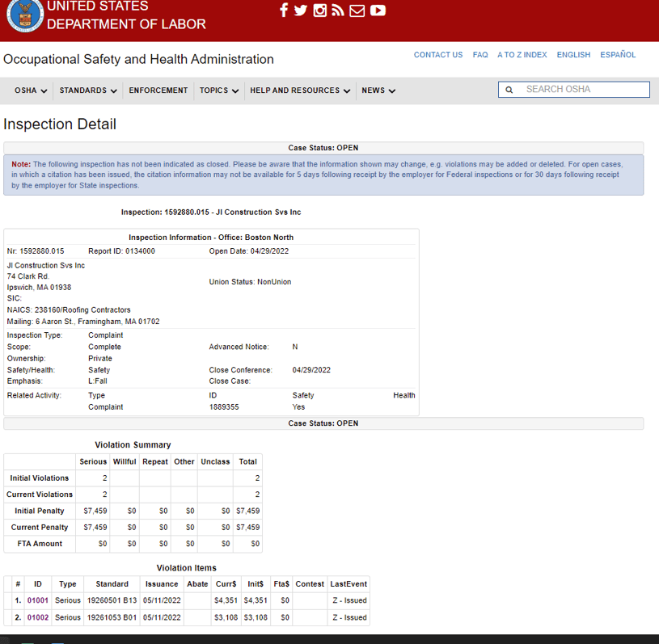This screenshot has height=644, width=659.
Task: Open the Instagram icon in header
Action: (x=320, y=10)
